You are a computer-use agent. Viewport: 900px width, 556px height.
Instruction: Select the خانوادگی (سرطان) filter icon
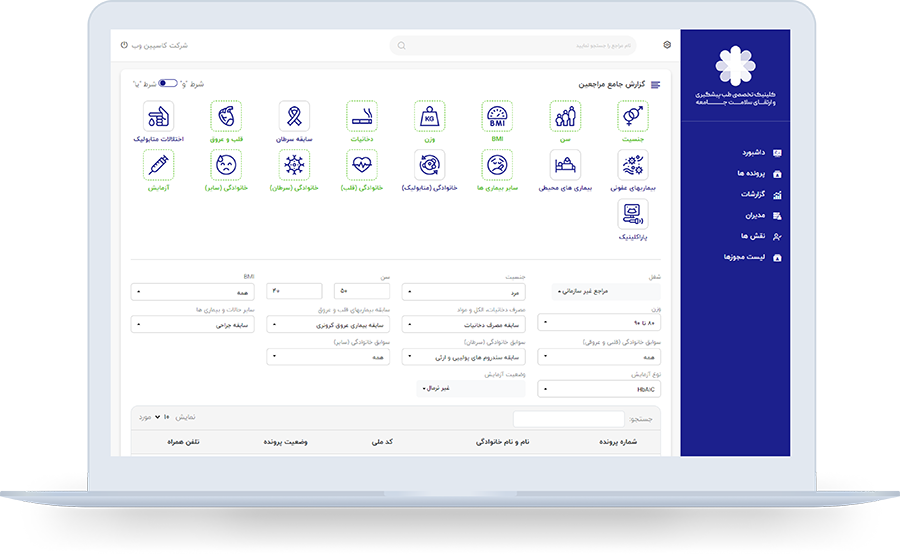[x=294, y=165]
